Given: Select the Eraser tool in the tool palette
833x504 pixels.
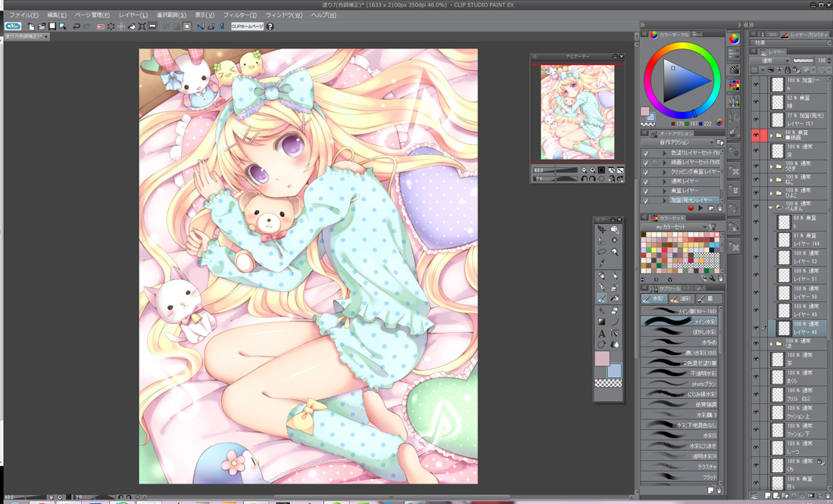Looking at the screenshot, I should [x=615, y=311].
